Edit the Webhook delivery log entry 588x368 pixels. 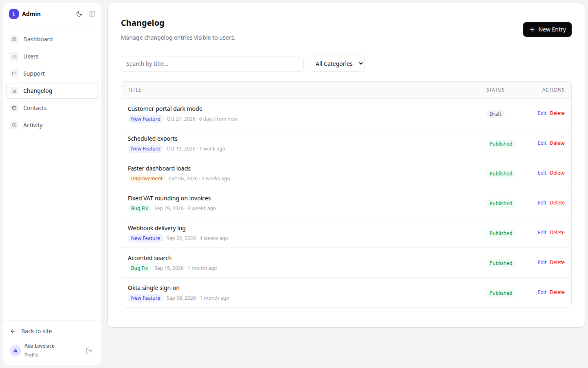[542, 233]
